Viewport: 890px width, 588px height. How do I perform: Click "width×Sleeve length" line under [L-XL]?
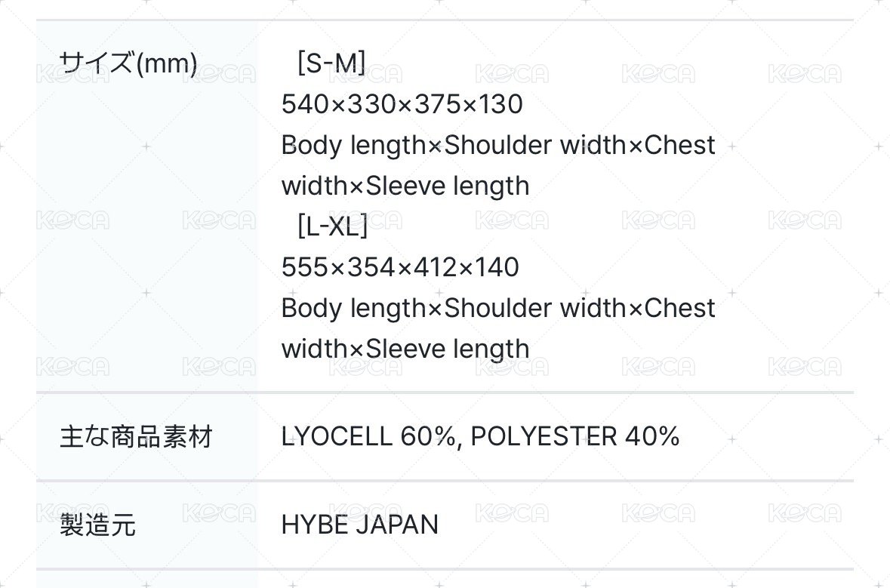pos(405,349)
